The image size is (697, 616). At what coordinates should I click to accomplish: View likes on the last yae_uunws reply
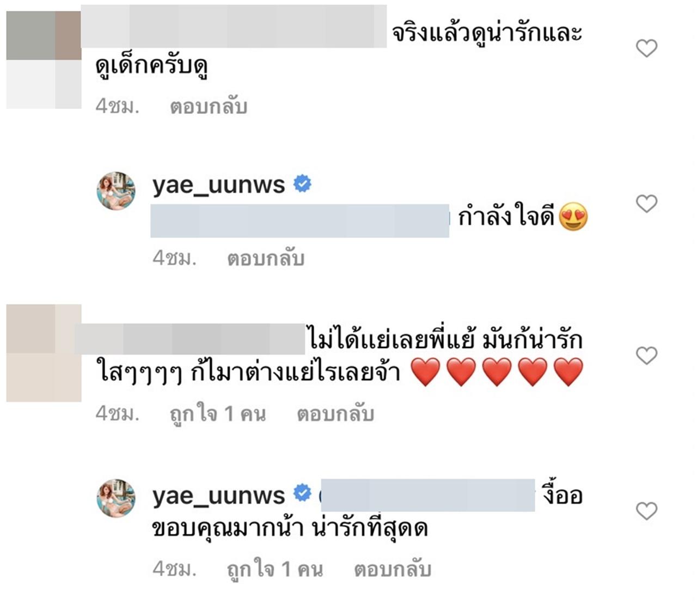[275, 569]
